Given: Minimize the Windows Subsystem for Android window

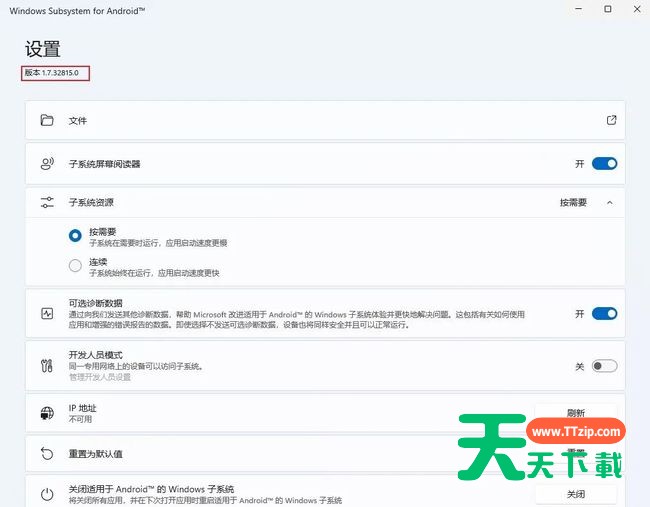Looking at the screenshot, I should point(579,9).
